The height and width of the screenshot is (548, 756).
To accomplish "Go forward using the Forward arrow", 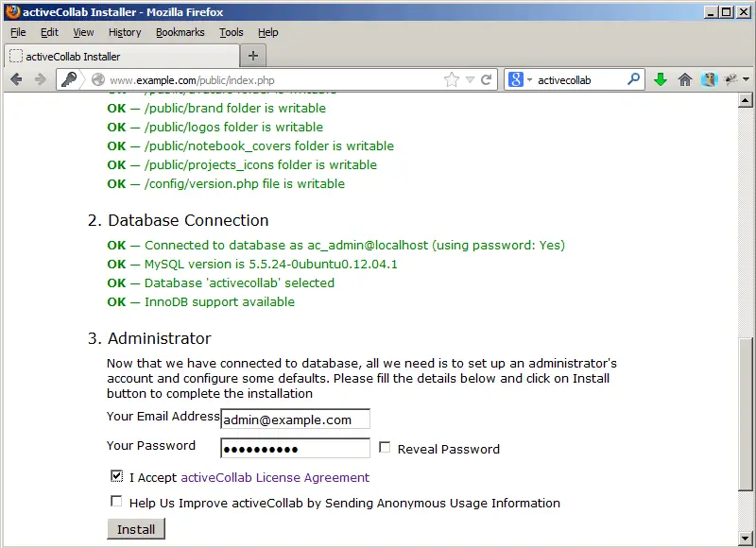I will tap(41, 79).
